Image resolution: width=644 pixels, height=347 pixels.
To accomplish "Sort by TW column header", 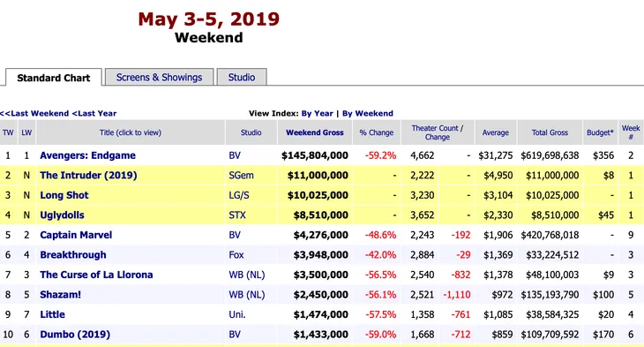I will point(8,132).
